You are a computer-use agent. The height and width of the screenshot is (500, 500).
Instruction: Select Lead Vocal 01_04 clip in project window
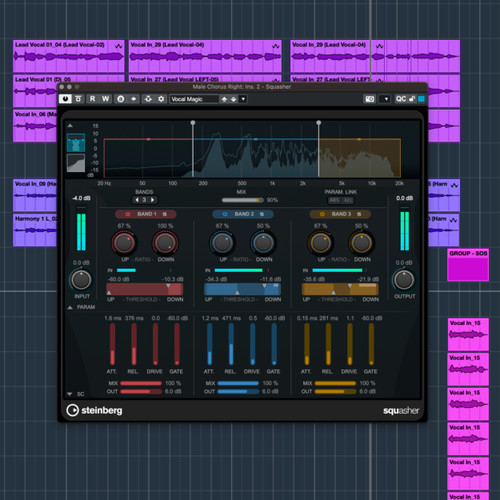[x=69, y=56]
